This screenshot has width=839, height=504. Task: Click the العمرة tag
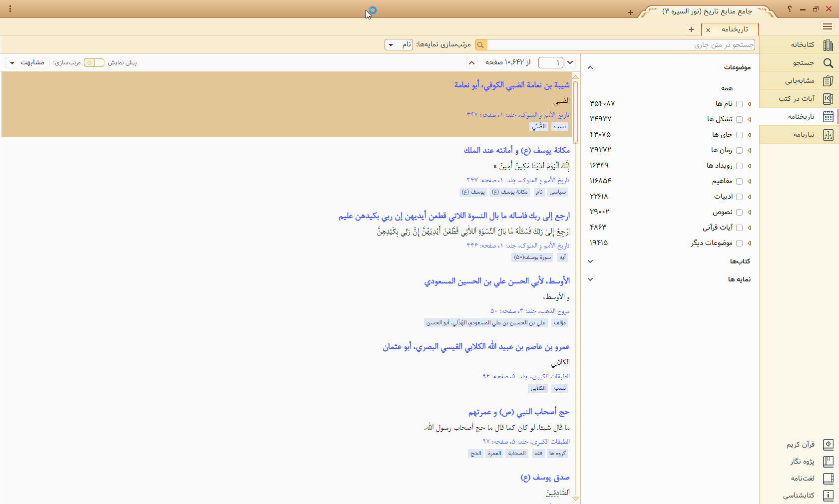(495, 454)
